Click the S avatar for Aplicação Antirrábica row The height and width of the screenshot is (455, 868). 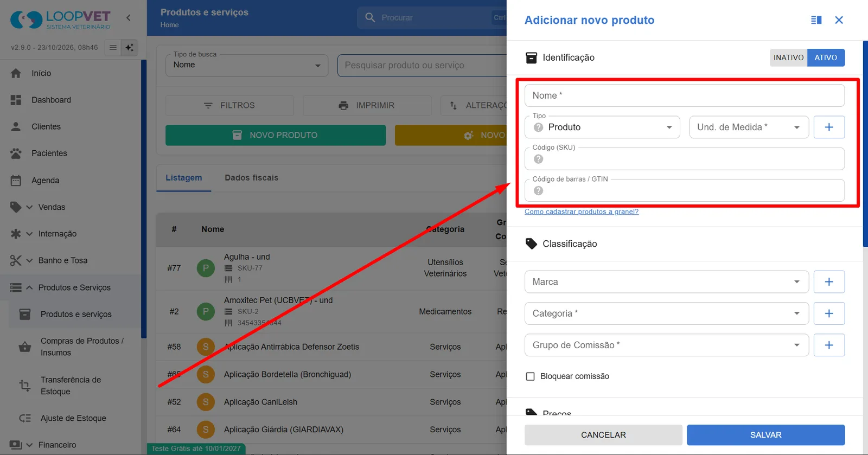(x=206, y=347)
